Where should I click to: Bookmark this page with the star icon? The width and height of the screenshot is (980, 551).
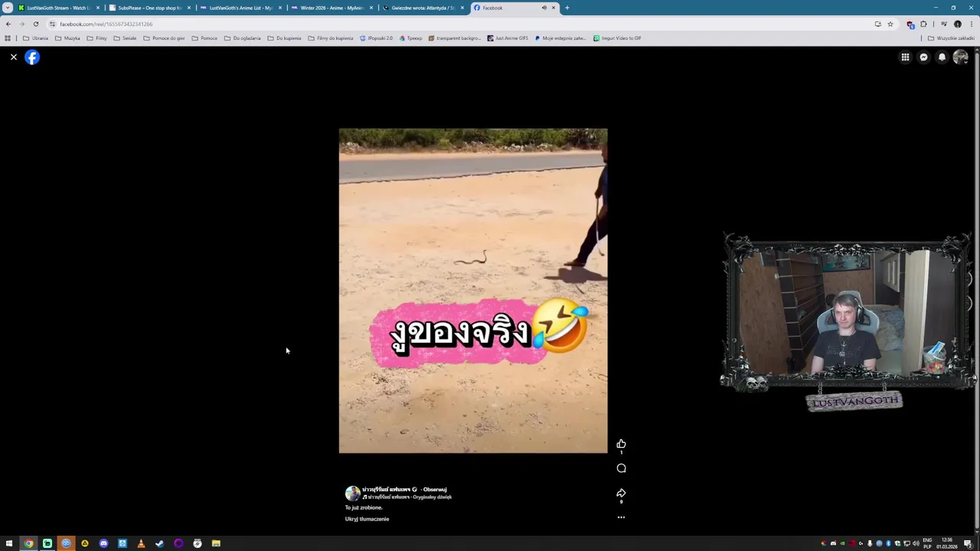tap(890, 24)
